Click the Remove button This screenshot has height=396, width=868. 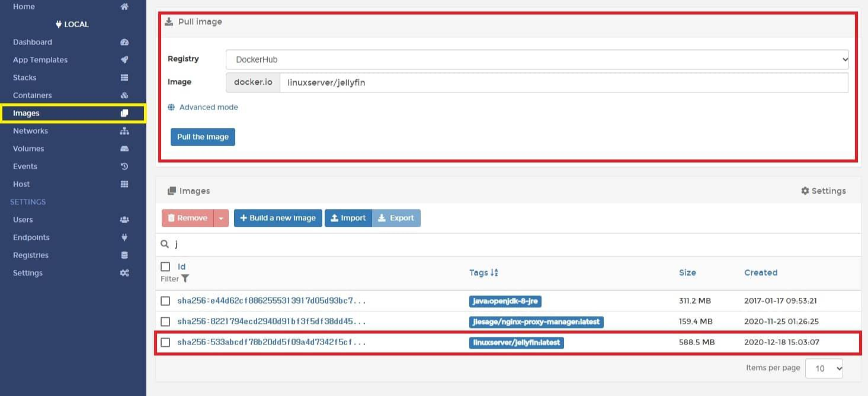[188, 218]
